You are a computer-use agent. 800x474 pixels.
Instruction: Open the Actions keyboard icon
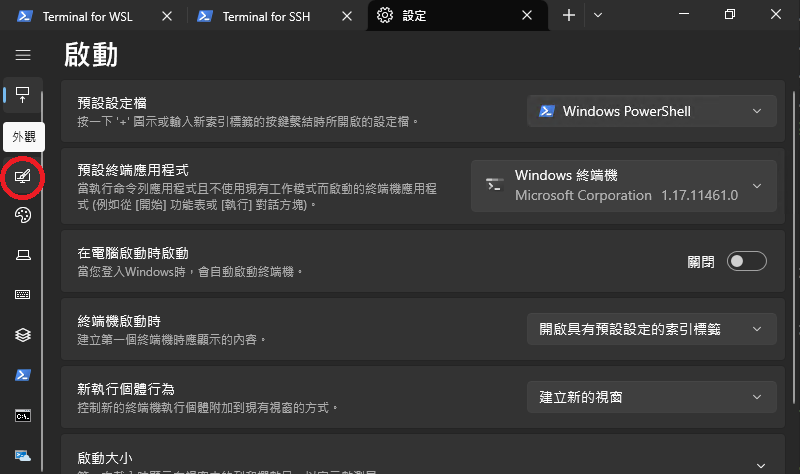coord(22,294)
